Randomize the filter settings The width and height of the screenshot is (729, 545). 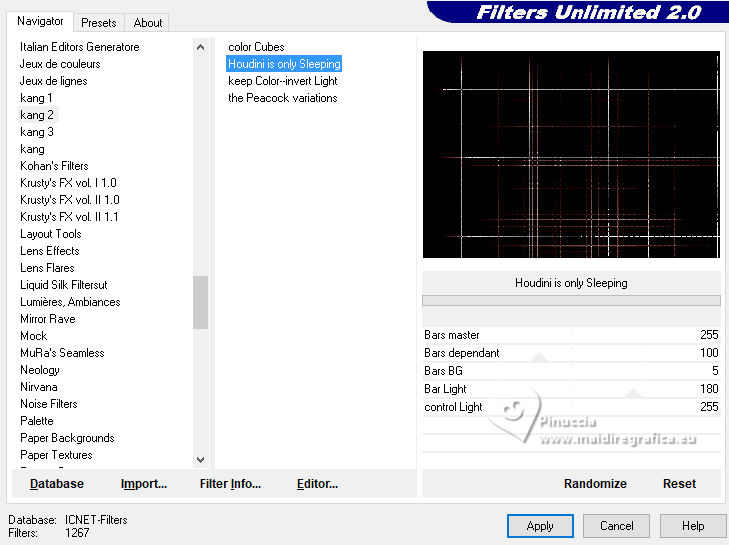pos(595,484)
